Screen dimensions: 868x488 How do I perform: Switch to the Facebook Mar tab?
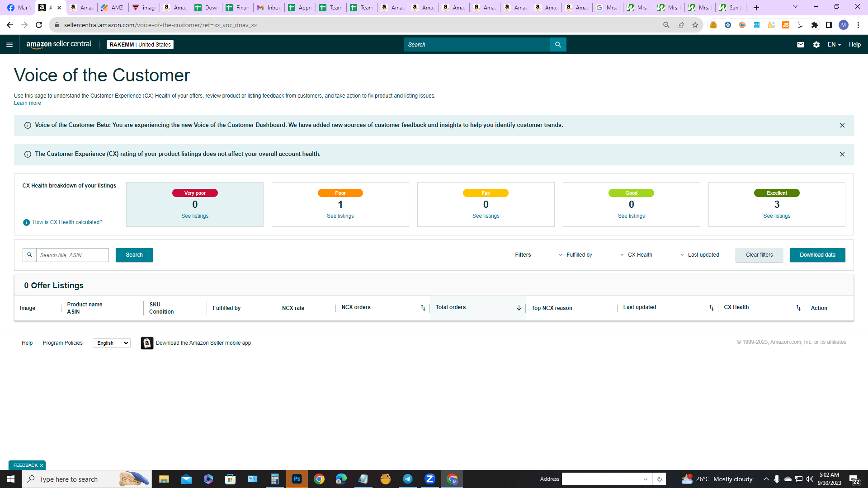[19, 8]
